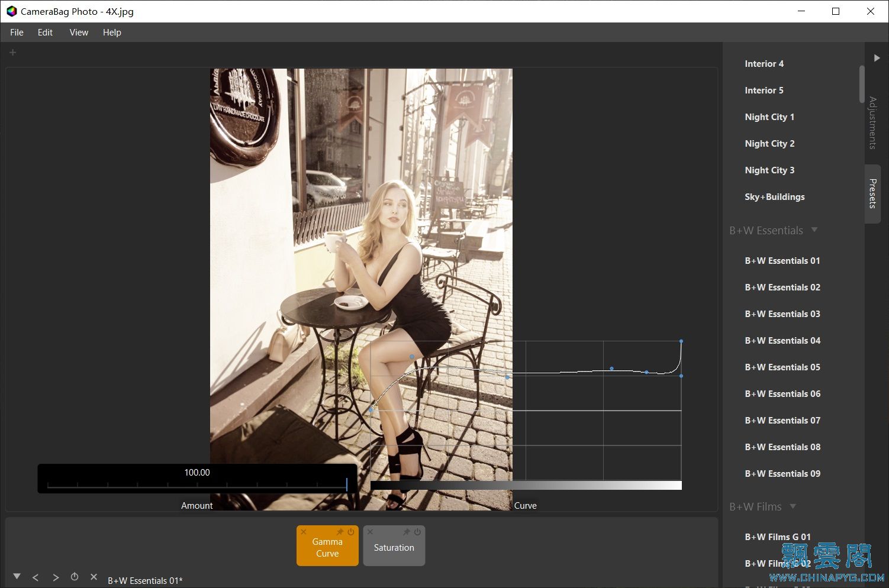Choose B+W Essentials 06 preset
This screenshot has width=889, height=588.
782,394
